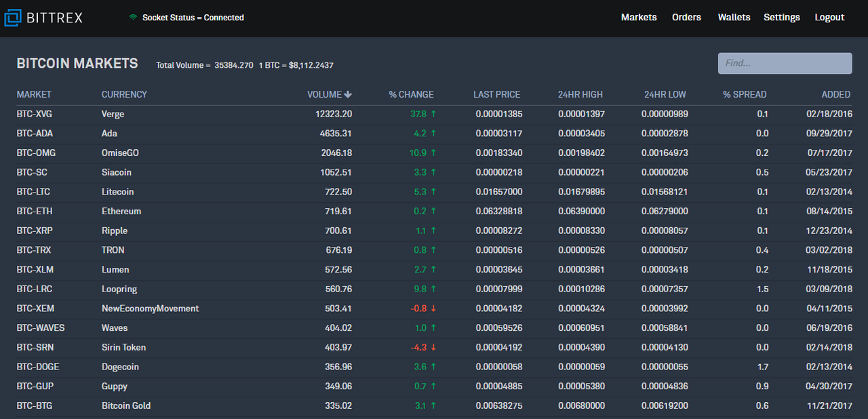
Task: Click the green up arrow in OmiseGO row
Action: [433, 153]
